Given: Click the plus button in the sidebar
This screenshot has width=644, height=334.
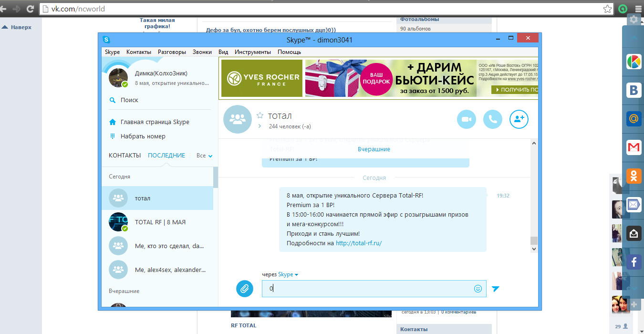Looking at the screenshot, I should coord(634,304).
